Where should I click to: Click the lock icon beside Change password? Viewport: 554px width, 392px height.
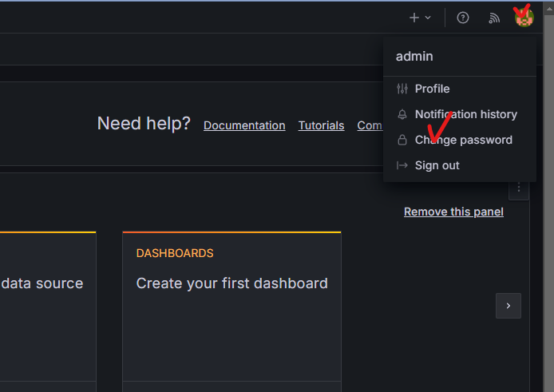tap(402, 140)
